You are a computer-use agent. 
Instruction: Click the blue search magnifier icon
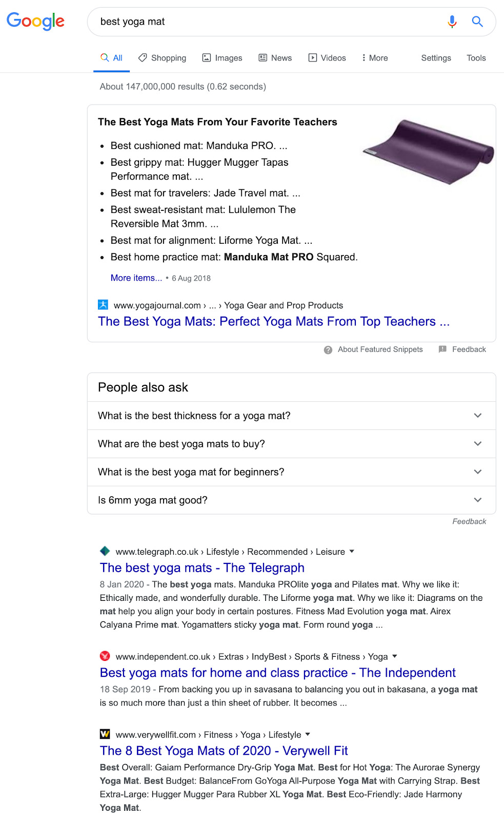pyautogui.click(x=477, y=22)
